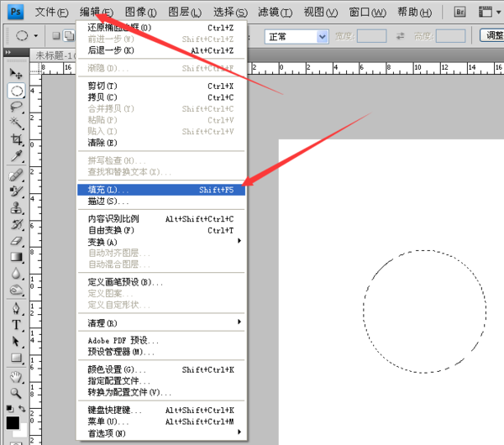
Task: Select the Healing Brush tool
Action: coord(16,175)
